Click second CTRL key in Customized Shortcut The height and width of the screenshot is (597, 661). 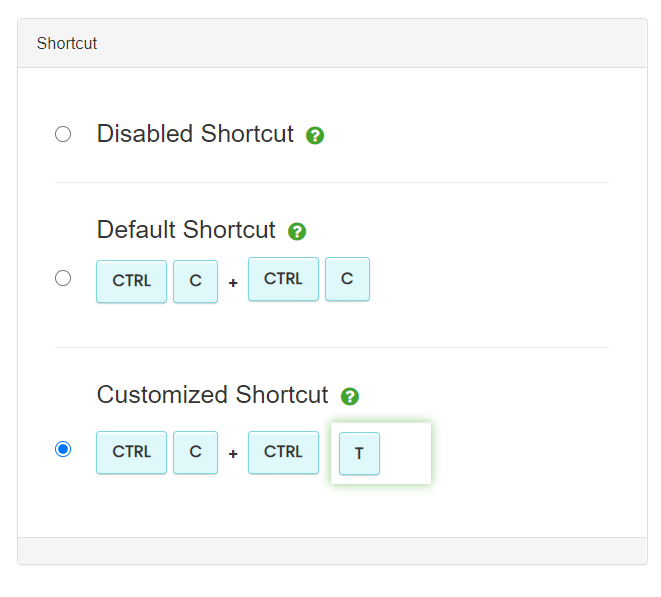pyautogui.click(x=283, y=452)
